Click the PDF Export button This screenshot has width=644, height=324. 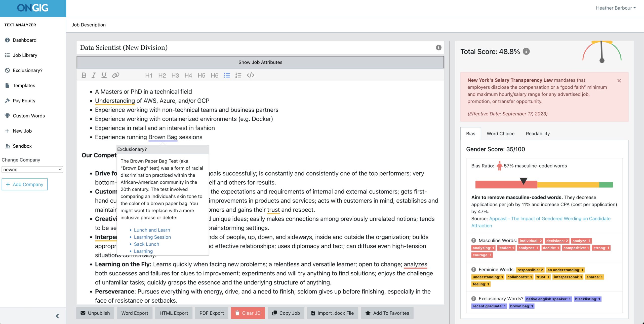point(212,313)
